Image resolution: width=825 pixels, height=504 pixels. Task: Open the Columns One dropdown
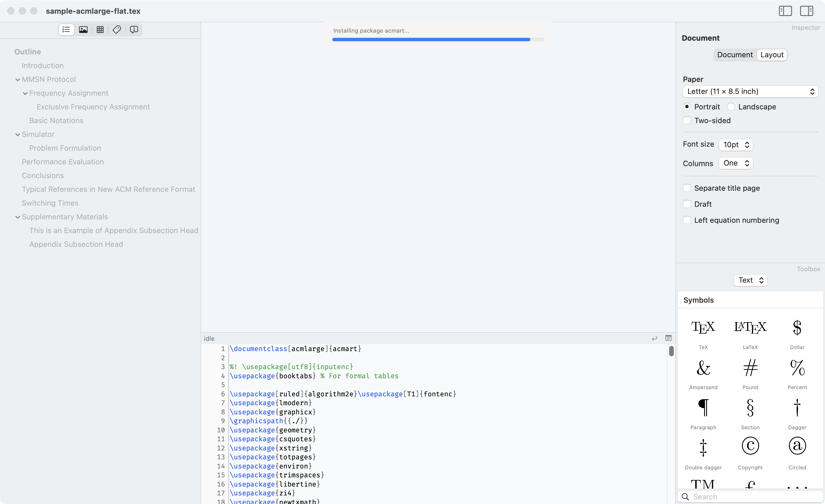tap(736, 163)
